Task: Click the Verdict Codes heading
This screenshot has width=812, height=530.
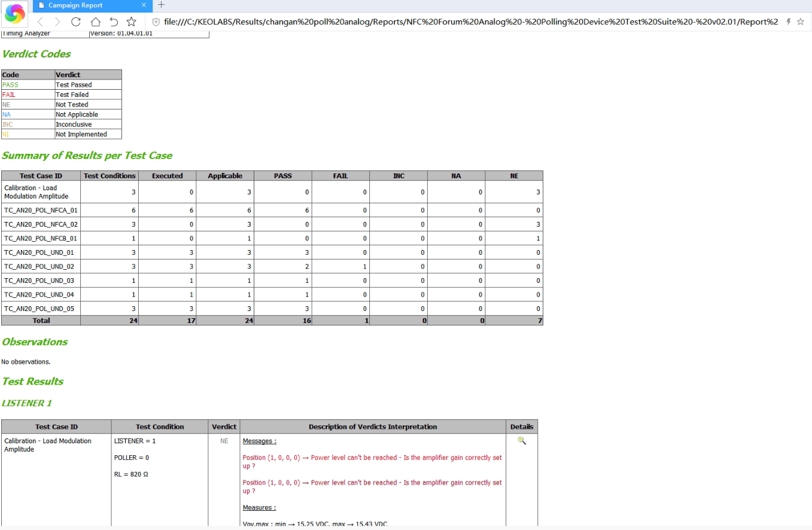Action: click(37, 54)
